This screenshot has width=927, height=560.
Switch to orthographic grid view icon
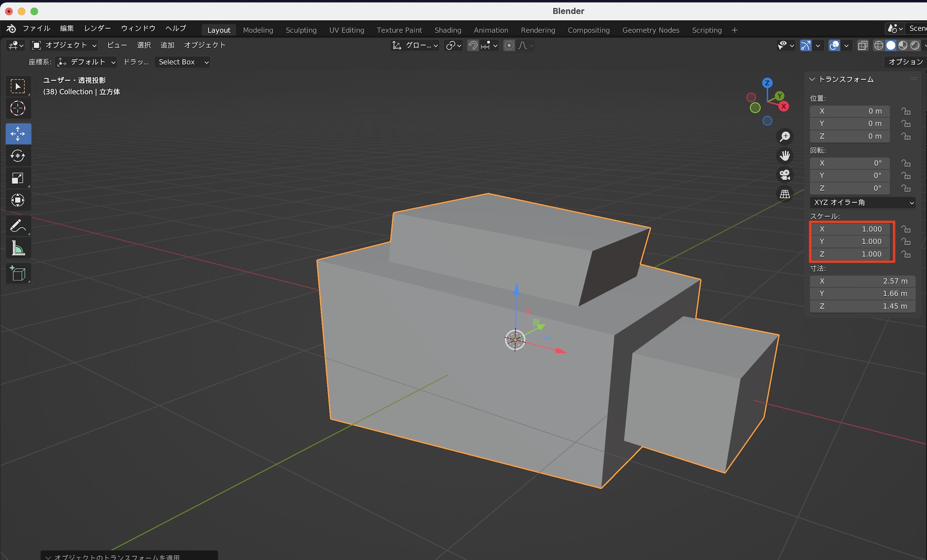tap(785, 194)
